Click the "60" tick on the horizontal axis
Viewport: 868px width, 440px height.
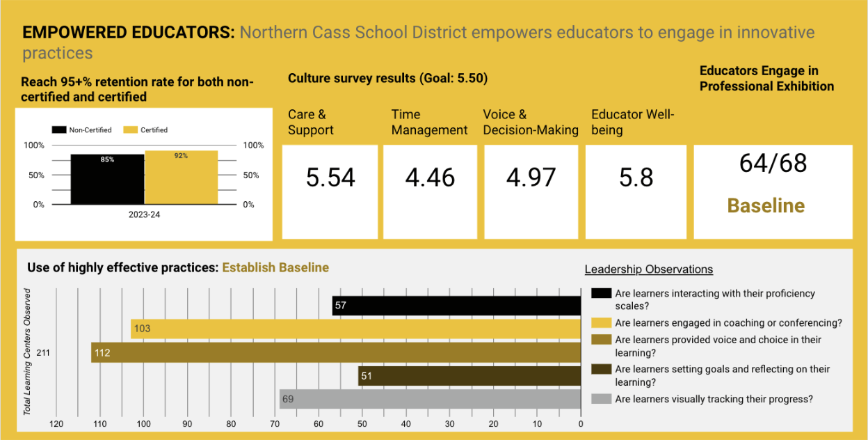(319, 424)
